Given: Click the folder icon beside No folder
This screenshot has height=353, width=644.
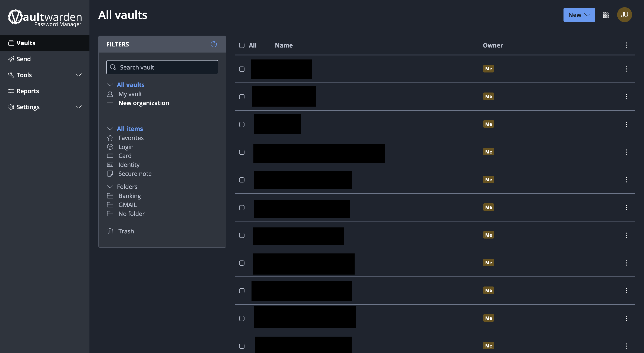Looking at the screenshot, I should (x=110, y=214).
